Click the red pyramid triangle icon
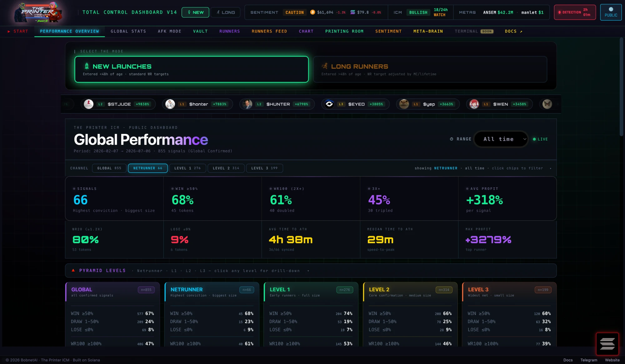The height and width of the screenshot is (364, 625). [x=73, y=270]
